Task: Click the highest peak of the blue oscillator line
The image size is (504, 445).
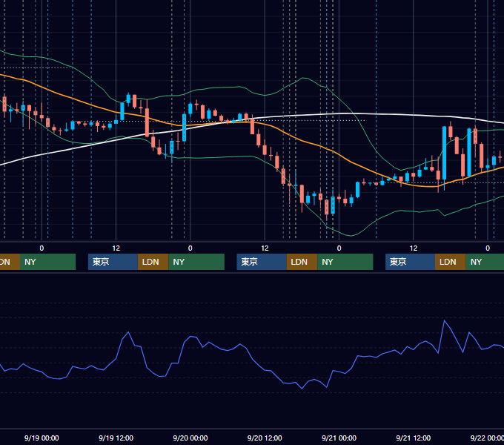Action: (445, 321)
